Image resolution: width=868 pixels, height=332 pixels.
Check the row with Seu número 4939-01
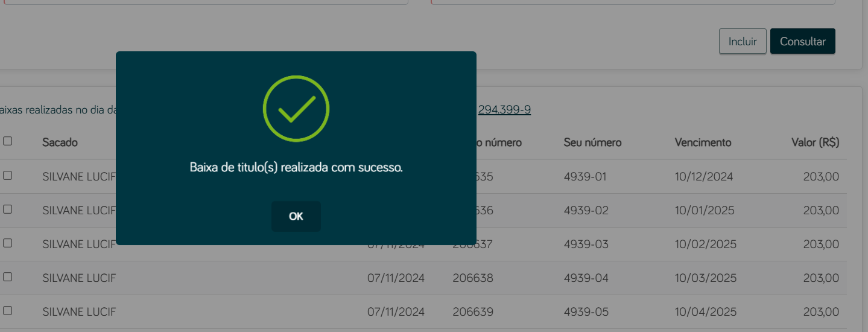tap(8, 176)
